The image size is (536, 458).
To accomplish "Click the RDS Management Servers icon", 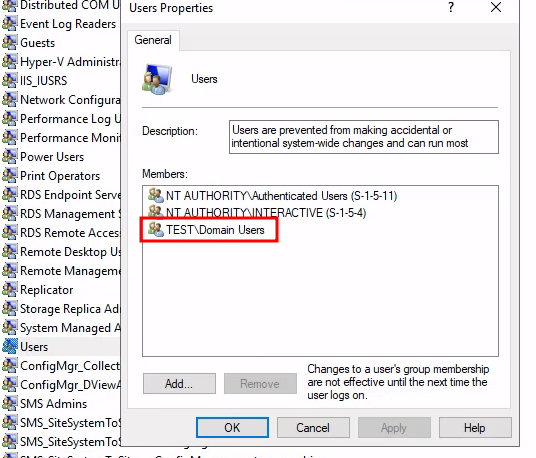I will pos(9,214).
